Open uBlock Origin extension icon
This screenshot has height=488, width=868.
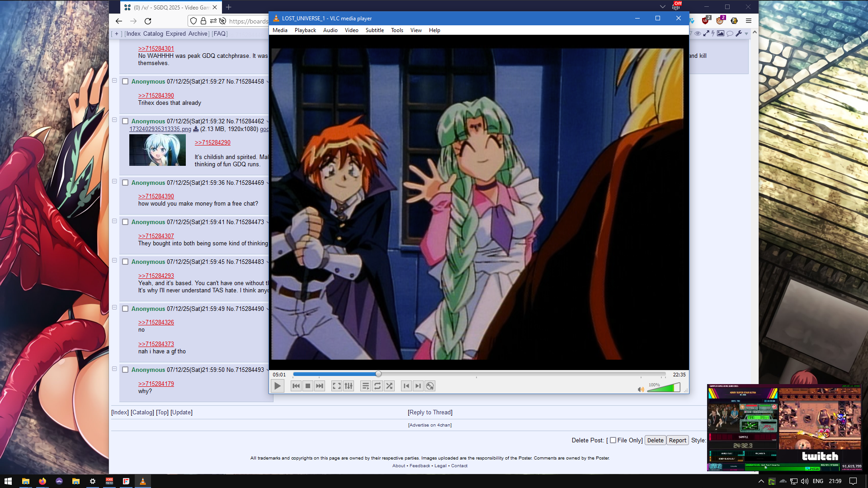706,20
